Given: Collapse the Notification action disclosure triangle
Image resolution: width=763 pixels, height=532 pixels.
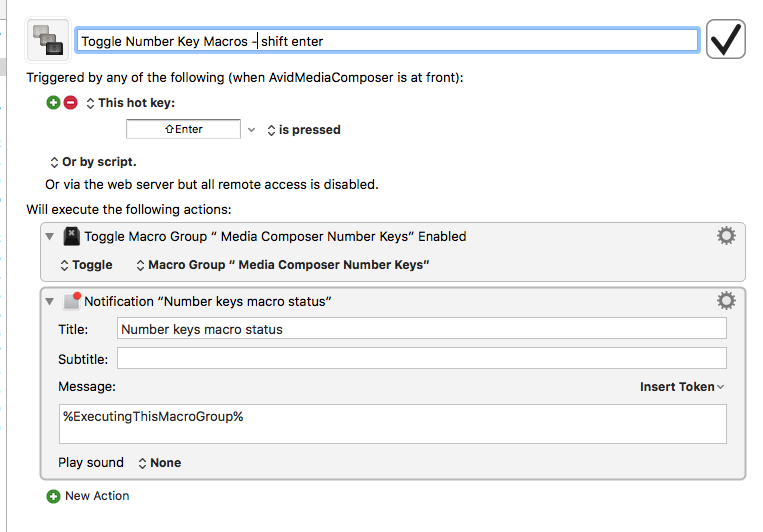Looking at the screenshot, I should click(x=49, y=301).
